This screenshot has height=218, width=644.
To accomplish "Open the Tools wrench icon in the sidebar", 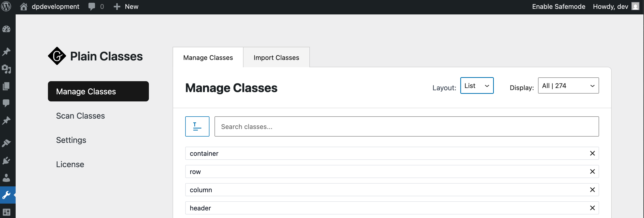I will pos(6,195).
